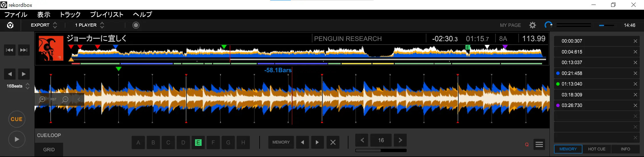Switch to the INFO tab

625,149
